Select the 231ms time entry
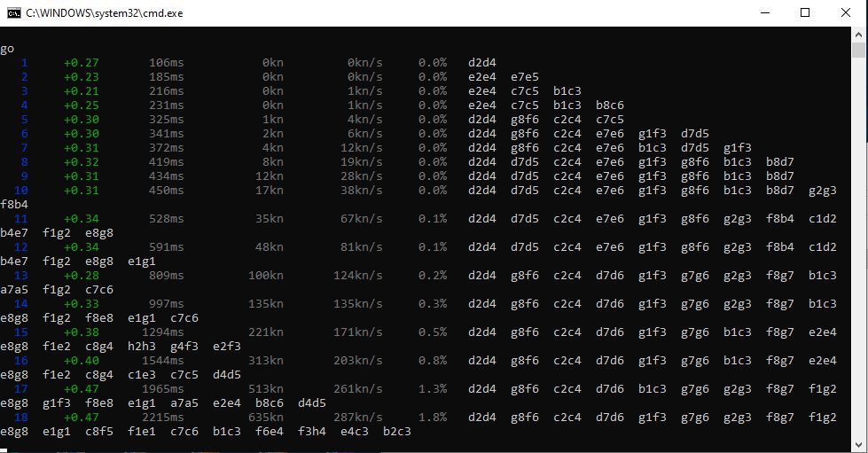868x453 pixels. [x=166, y=105]
